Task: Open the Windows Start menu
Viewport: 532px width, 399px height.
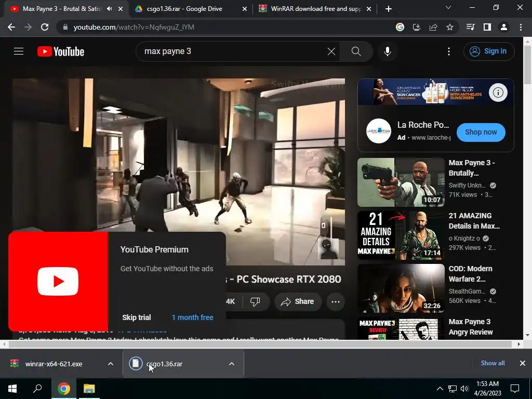Action: (12, 389)
